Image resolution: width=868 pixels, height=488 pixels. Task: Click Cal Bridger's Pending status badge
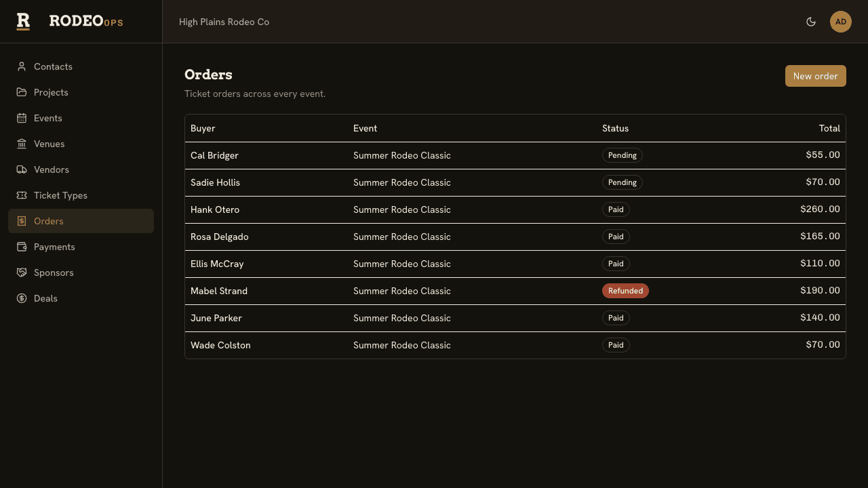click(623, 155)
